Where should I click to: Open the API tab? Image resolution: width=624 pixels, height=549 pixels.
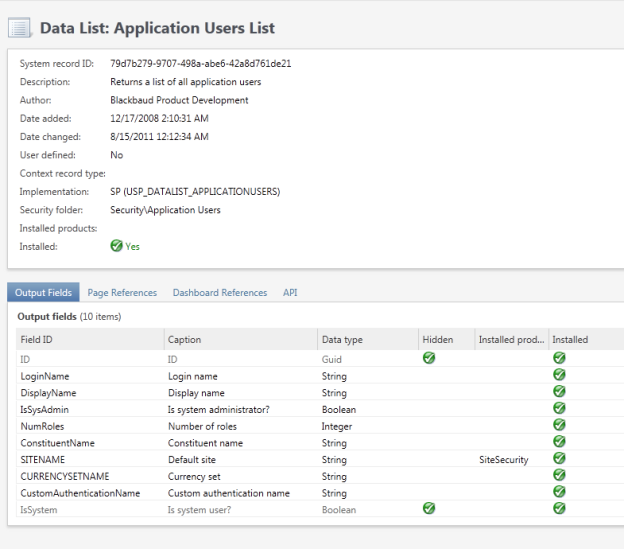(x=290, y=293)
